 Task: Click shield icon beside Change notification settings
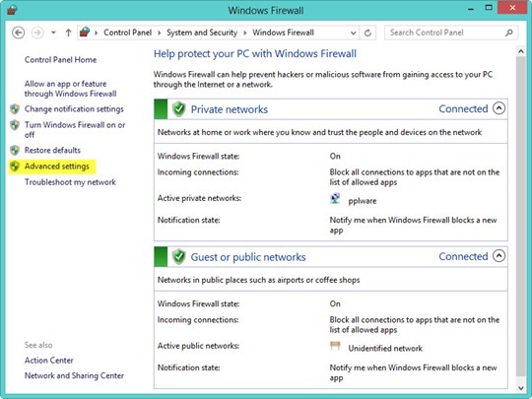(15, 109)
